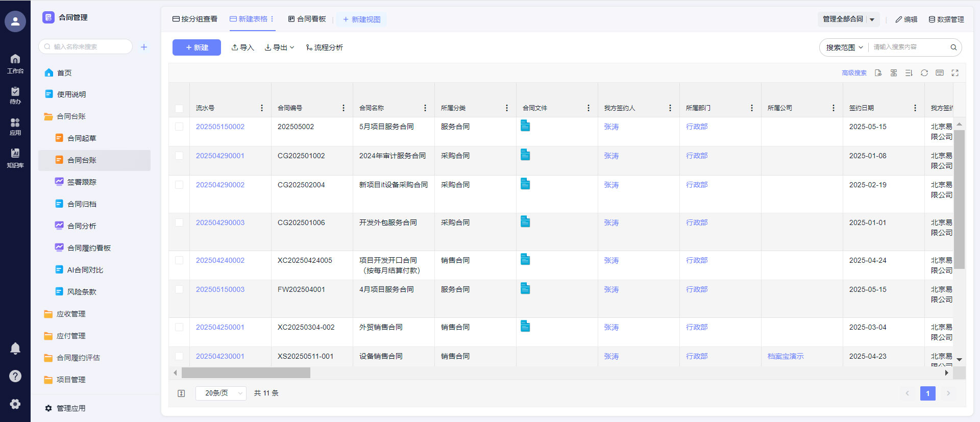
Task: Open the 高级搜索 link
Action: point(854,73)
